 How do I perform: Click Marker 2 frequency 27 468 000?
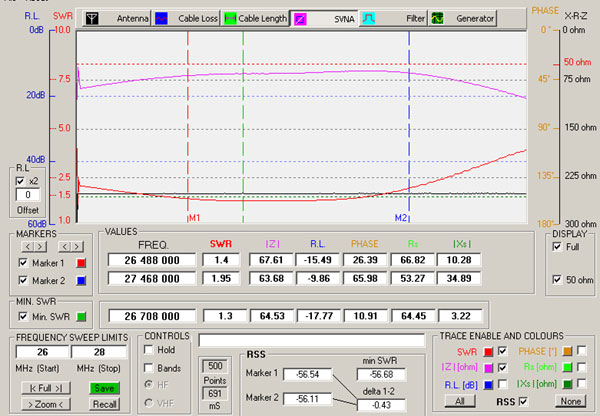click(x=152, y=279)
